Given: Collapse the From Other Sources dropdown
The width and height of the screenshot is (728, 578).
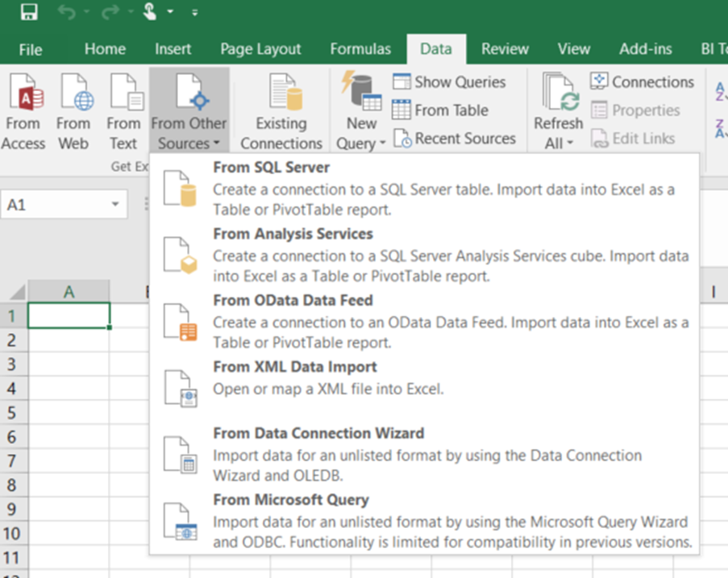Looking at the screenshot, I should 189,111.
